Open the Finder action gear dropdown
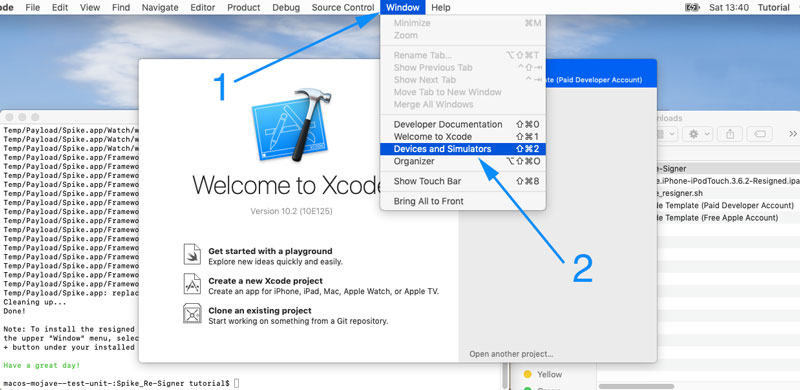The image size is (800, 390). [x=697, y=134]
